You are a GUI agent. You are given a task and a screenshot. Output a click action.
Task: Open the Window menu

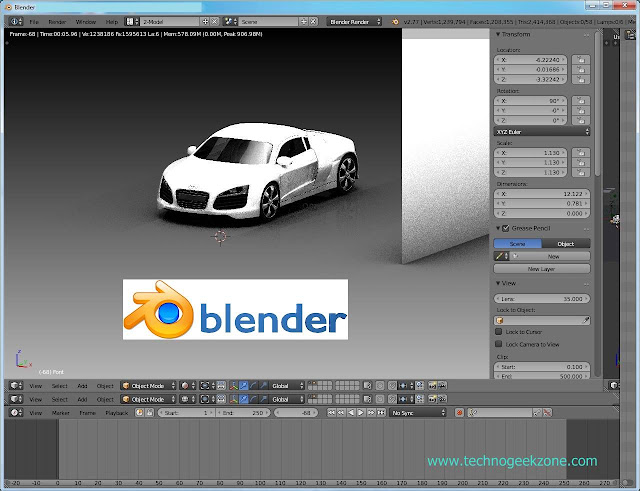(x=86, y=22)
